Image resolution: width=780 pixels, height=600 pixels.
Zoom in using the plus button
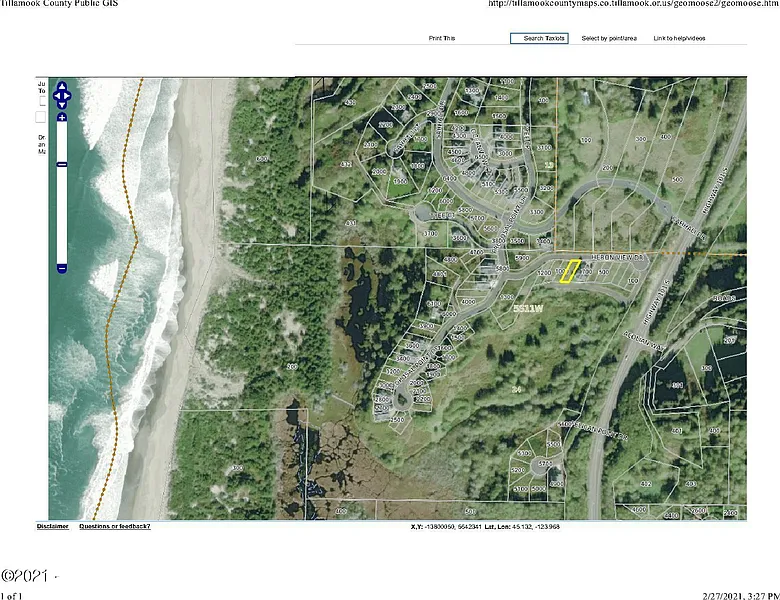[62, 118]
